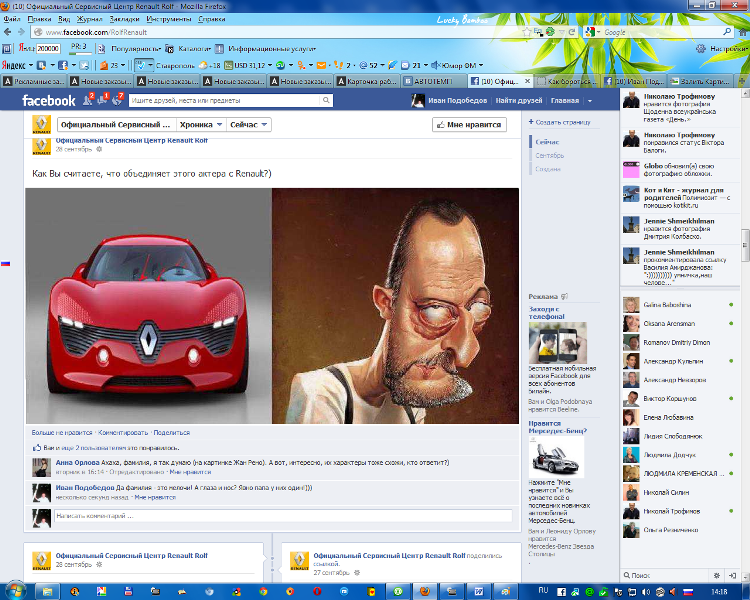
Task: Expand the Хроника dropdown
Action: (201, 124)
